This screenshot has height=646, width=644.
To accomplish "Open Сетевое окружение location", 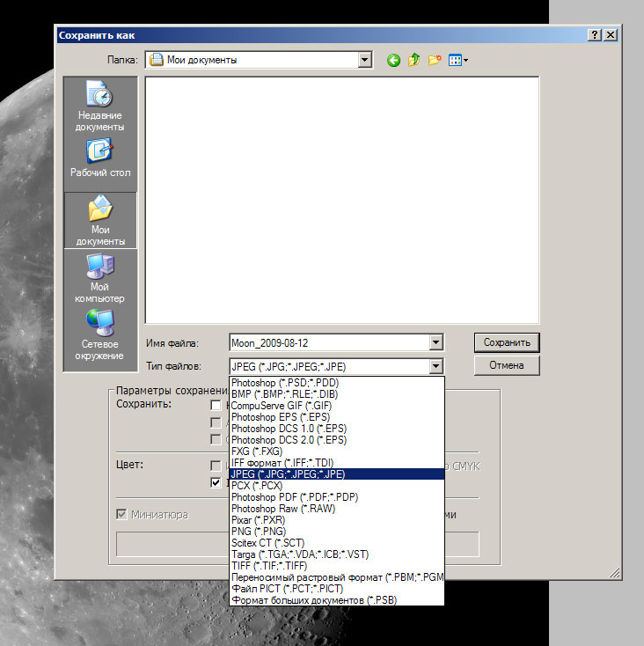I will (99, 334).
